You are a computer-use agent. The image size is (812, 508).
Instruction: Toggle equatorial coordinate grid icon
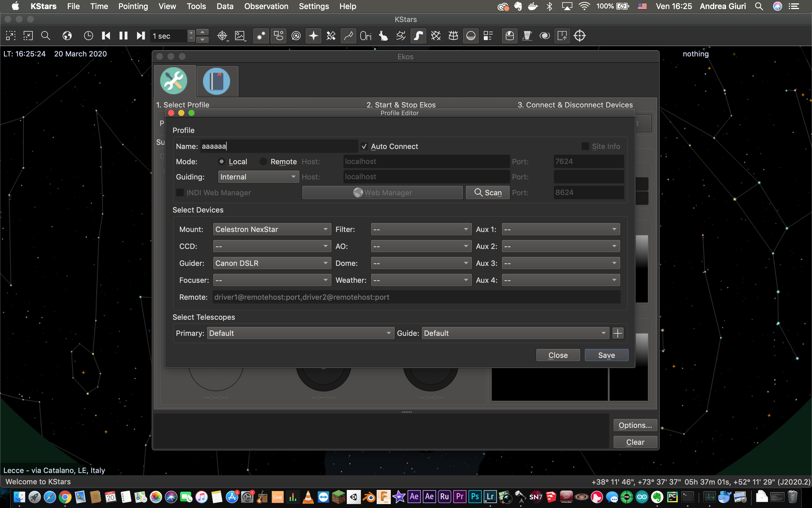point(436,36)
